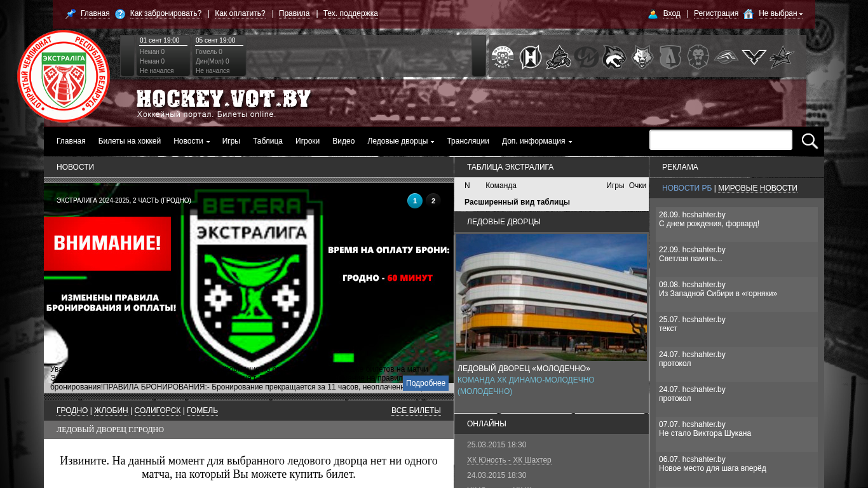This screenshot has height=488, width=868.
Task: Open КОМАНДА ХК ДИНАМО-МОЛОДЕЧНО link
Action: pos(526,386)
